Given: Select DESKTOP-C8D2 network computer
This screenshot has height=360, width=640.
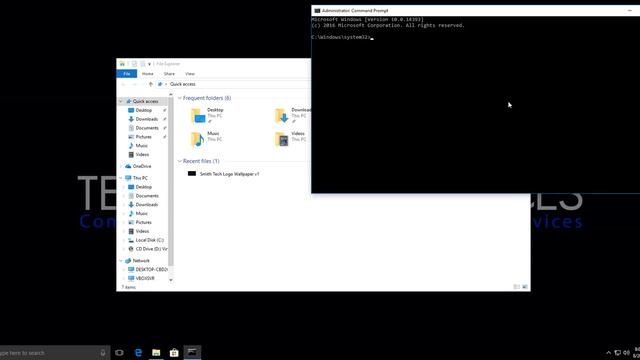Looking at the screenshot, I should point(151,270).
